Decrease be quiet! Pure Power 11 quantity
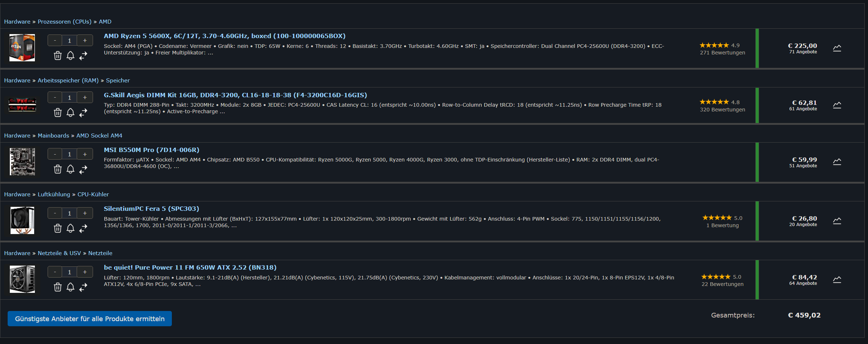This screenshot has width=868, height=344. 55,272
